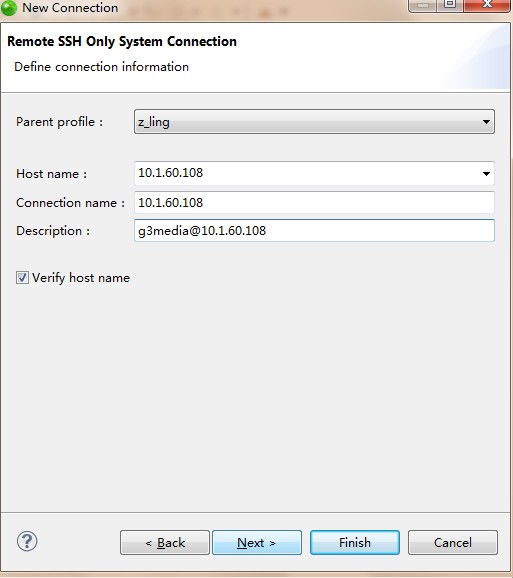Close the New Connection dialog window

(487, 5)
